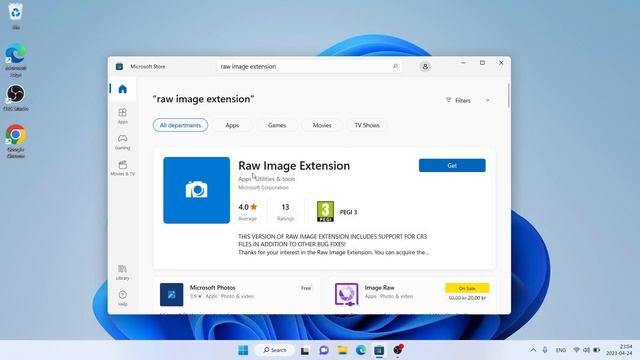
Task: Open Task View on the taskbar
Action: coord(305,350)
